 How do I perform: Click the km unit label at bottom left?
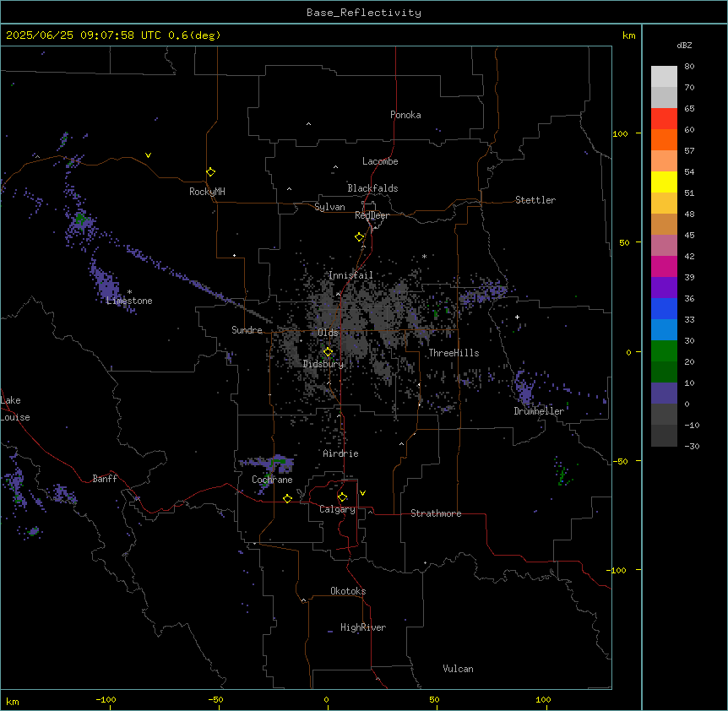click(12, 701)
